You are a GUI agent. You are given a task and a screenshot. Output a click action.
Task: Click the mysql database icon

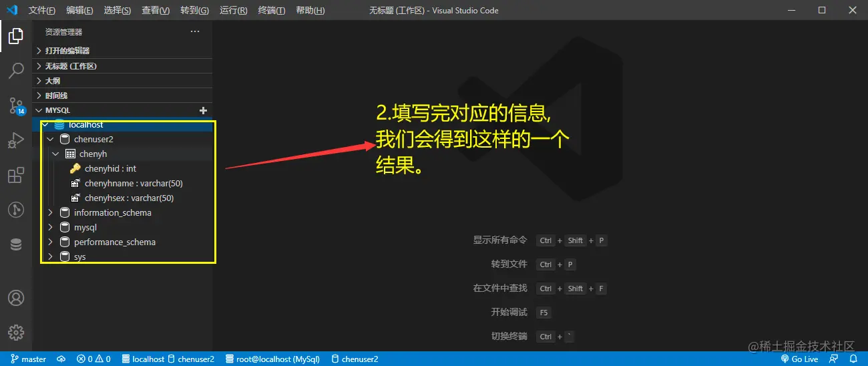click(65, 228)
